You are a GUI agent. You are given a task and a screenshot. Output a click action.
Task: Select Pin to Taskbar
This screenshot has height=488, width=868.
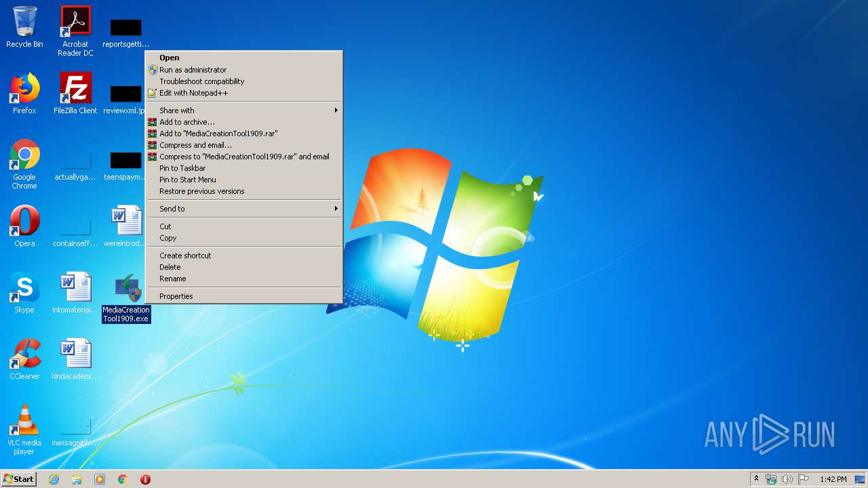click(244, 168)
